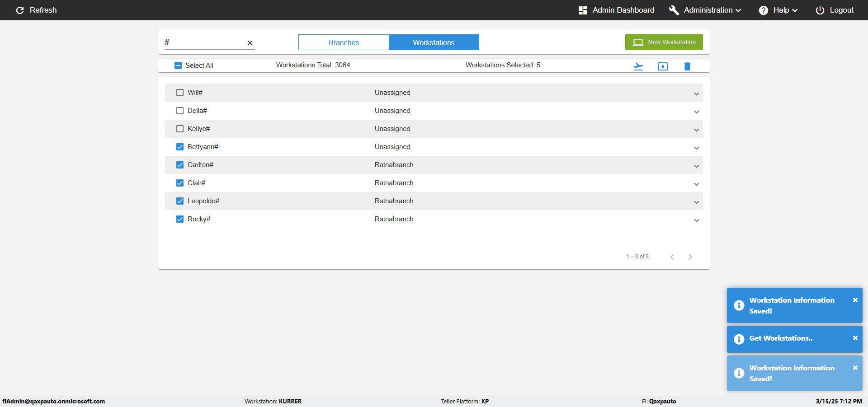Uncheck the Carlton# workstation checkbox
This screenshot has height=407, width=868.
(180, 165)
